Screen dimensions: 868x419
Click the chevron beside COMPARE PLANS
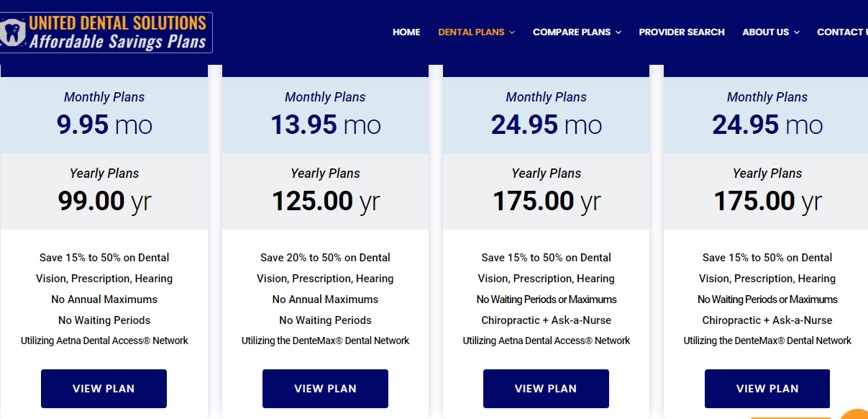[618, 32]
